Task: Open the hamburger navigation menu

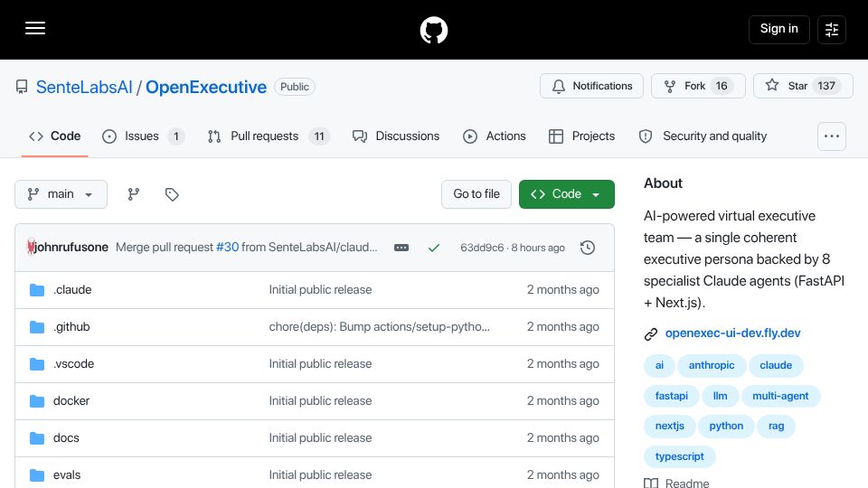Action: 35,28
